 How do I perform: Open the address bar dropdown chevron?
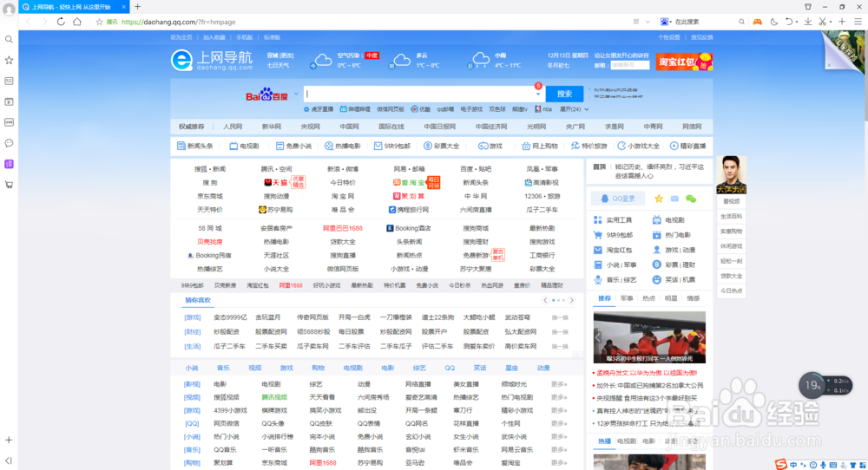coord(648,23)
